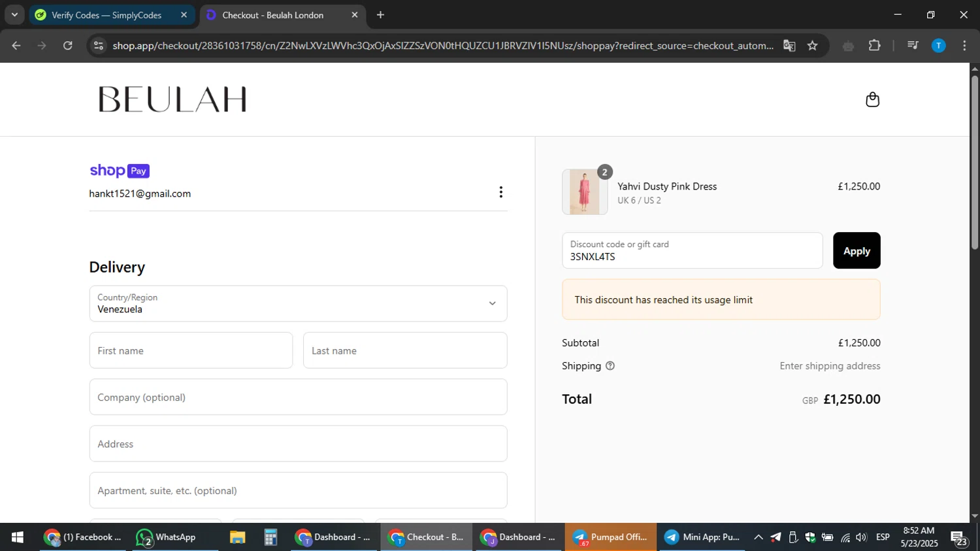Go back to the previous page

16,46
